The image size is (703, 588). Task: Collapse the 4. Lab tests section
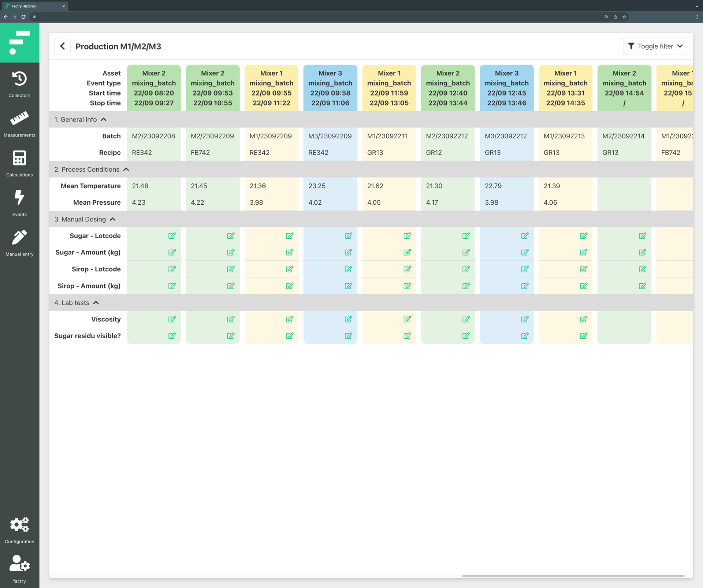pyautogui.click(x=96, y=302)
